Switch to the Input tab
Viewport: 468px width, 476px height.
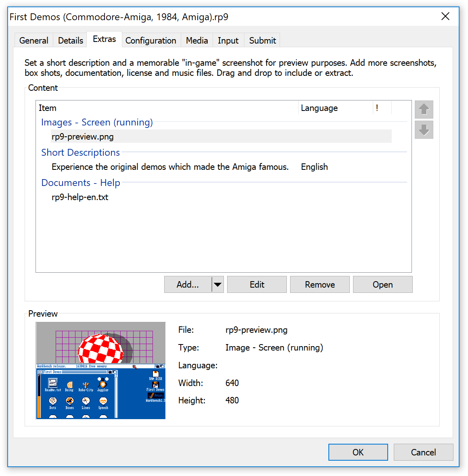tap(228, 41)
